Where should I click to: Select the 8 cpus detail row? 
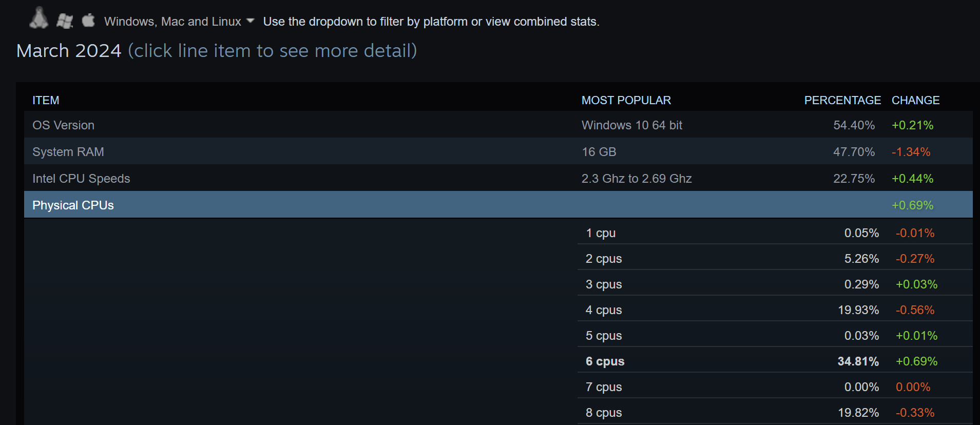(x=775, y=412)
